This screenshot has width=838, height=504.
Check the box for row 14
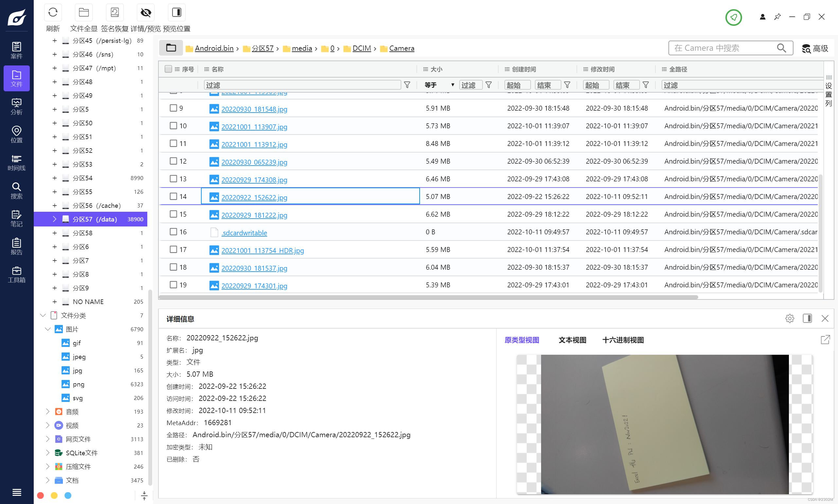pyautogui.click(x=173, y=196)
